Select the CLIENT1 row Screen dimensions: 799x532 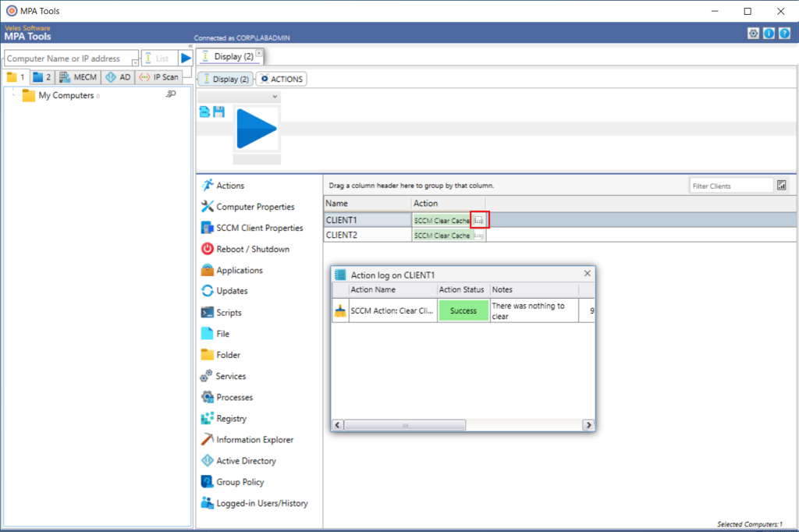[559, 220]
